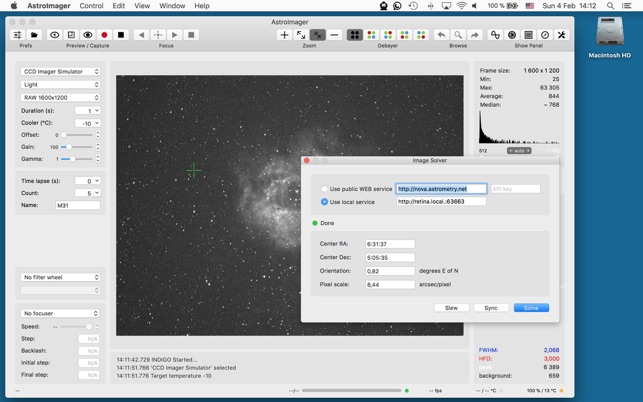Select the Use local service option
The image size is (643, 402).
click(x=324, y=202)
